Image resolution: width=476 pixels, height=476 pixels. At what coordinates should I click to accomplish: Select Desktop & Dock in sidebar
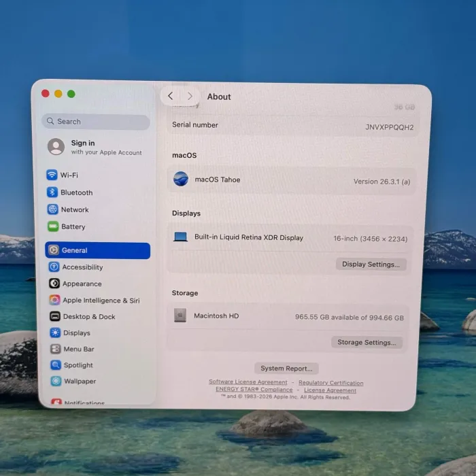(89, 317)
